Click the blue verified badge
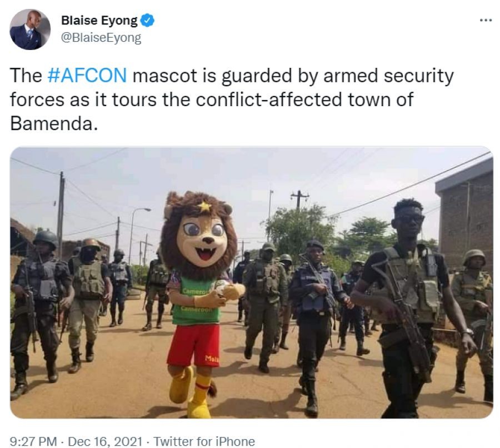Viewport: 500px width, 448px height. (x=147, y=21)
